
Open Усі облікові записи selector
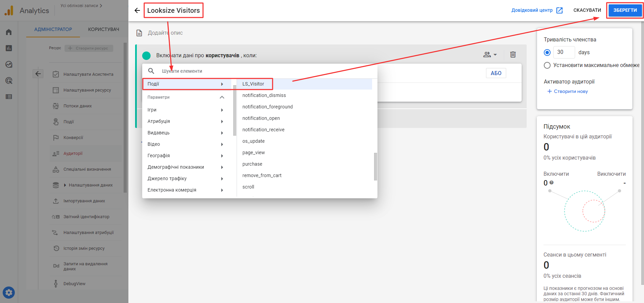point(81,6)
